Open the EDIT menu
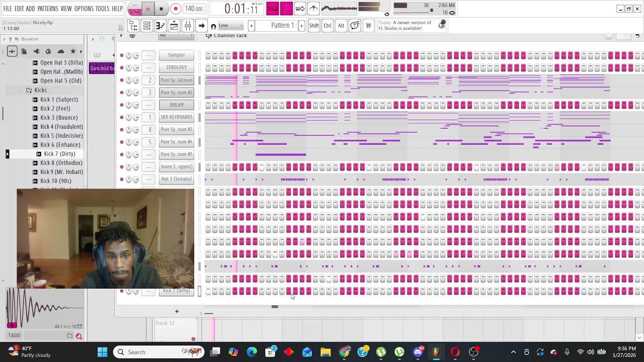Screen dimensions: 644x362 19,9
